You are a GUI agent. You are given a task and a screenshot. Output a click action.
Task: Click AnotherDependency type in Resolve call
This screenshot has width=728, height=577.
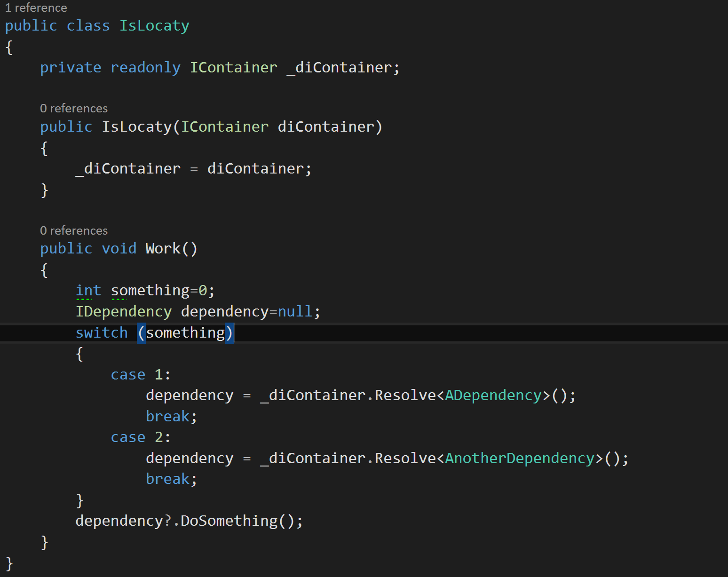pos(520,458)
